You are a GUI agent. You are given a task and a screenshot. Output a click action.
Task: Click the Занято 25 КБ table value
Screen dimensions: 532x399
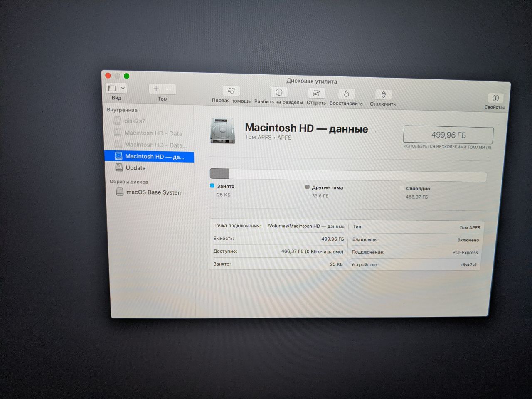[x=336, y=264]
